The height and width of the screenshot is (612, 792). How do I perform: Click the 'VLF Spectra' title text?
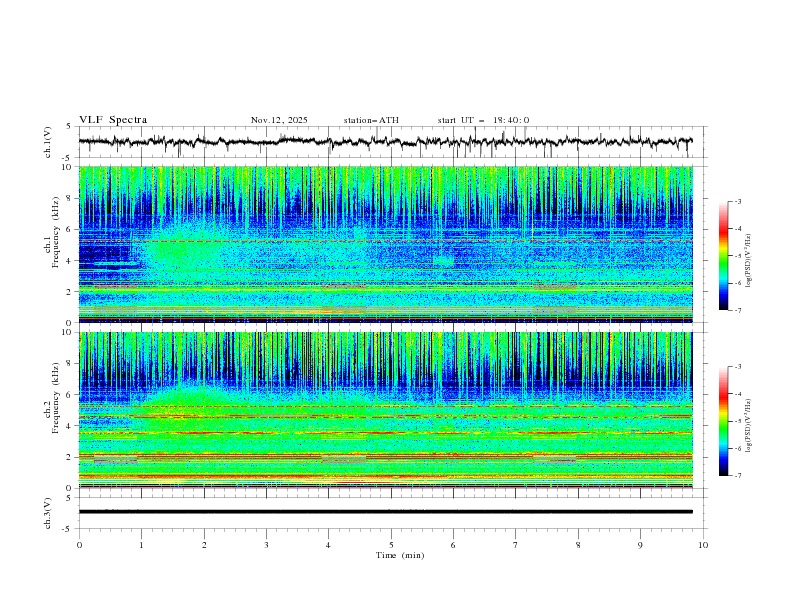pyautogui.click(x=113, y=120)
